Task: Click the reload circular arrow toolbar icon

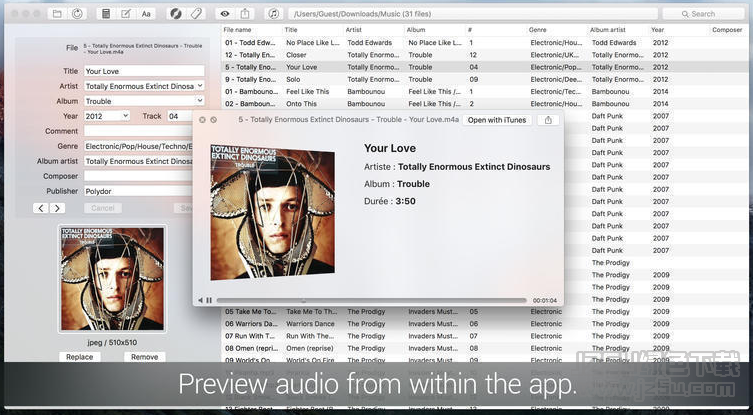Action: click(77, 14)
